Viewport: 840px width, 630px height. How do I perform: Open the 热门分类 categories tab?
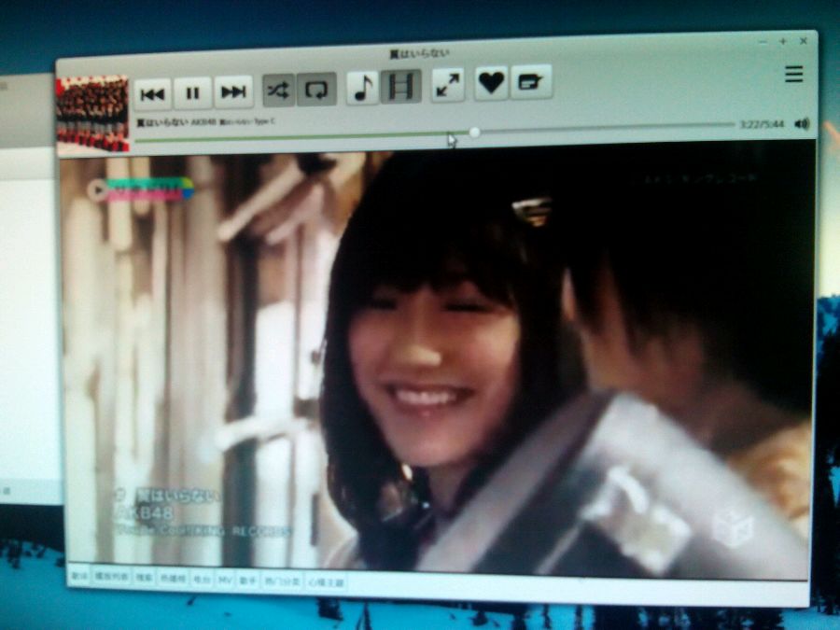coord(283,581)
